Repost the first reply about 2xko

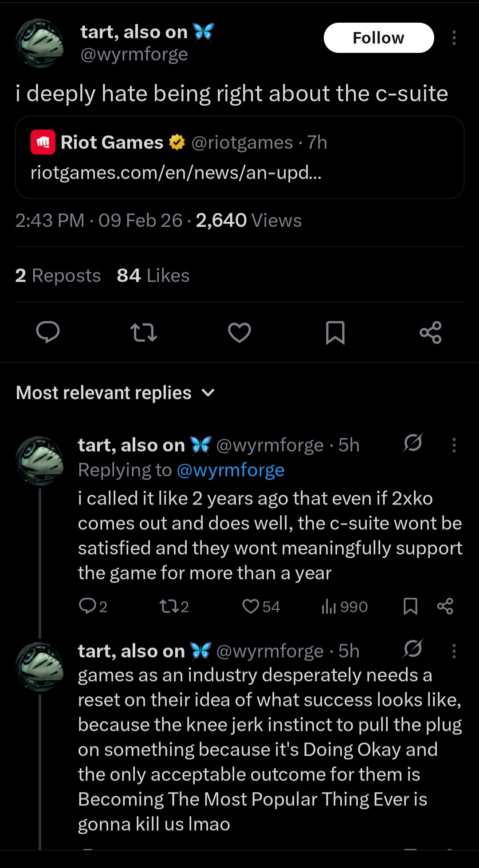click(x=169, y=606)
